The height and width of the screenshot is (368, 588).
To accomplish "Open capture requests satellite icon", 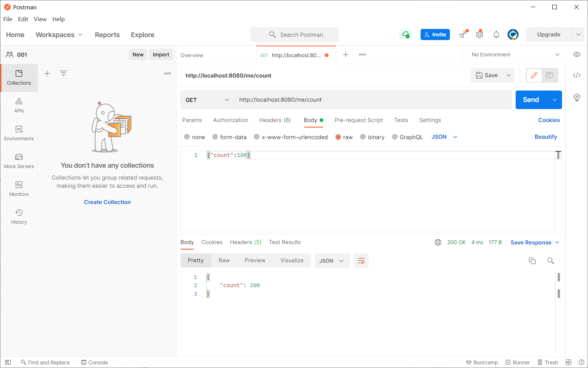I will pyautogui.click(x=464, y=34).
